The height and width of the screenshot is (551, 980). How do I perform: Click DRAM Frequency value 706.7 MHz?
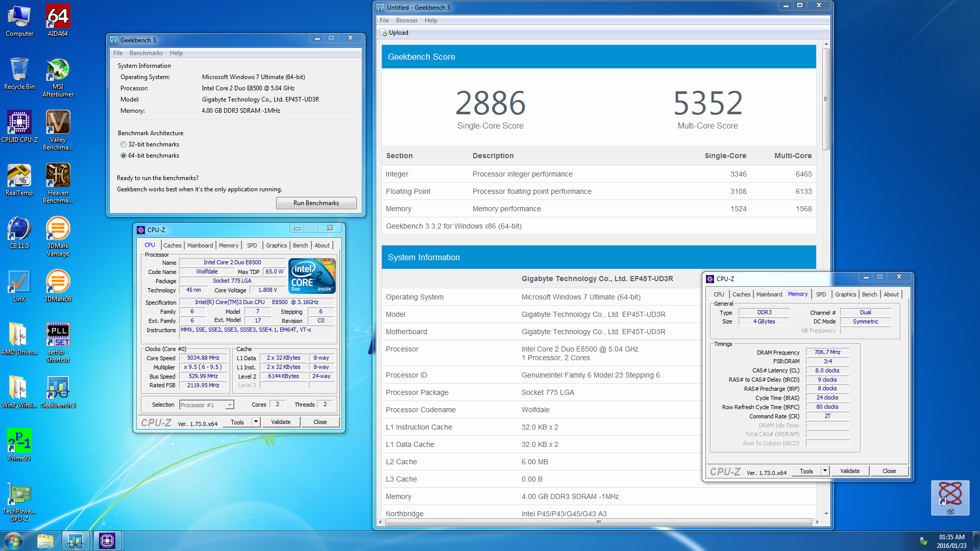pos(827,352)
